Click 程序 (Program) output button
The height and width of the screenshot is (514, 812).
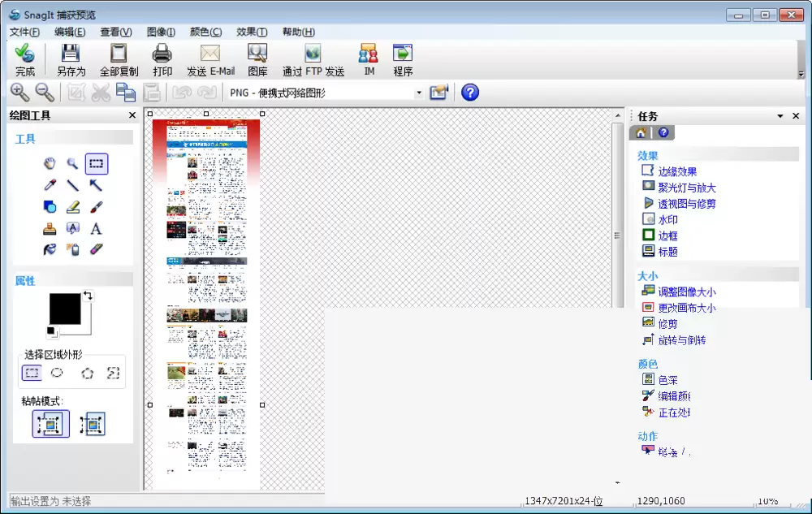click(x=403, y=61)
